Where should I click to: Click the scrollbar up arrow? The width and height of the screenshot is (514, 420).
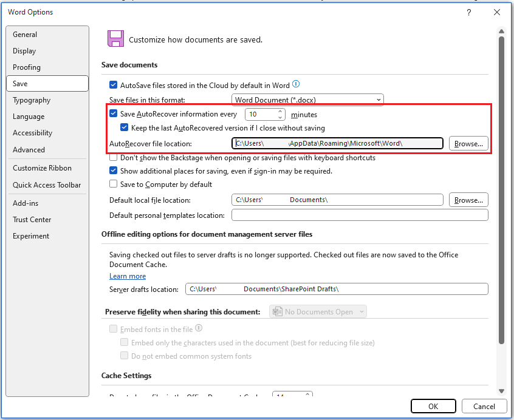501,32
